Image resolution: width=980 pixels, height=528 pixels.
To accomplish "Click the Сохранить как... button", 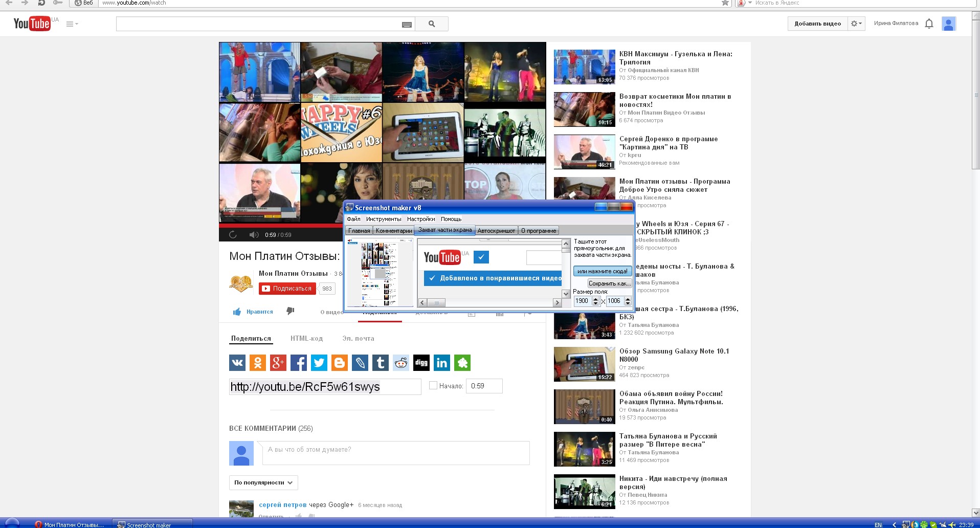I will click(x=610, y=283).
